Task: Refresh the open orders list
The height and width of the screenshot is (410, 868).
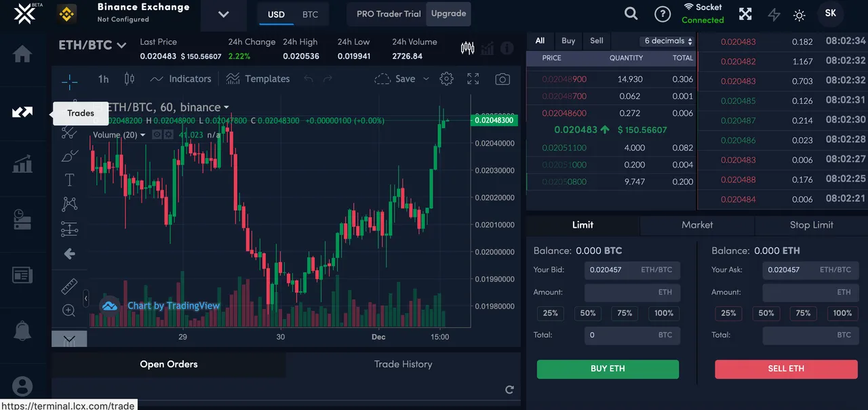Action: tap(509, 390)
